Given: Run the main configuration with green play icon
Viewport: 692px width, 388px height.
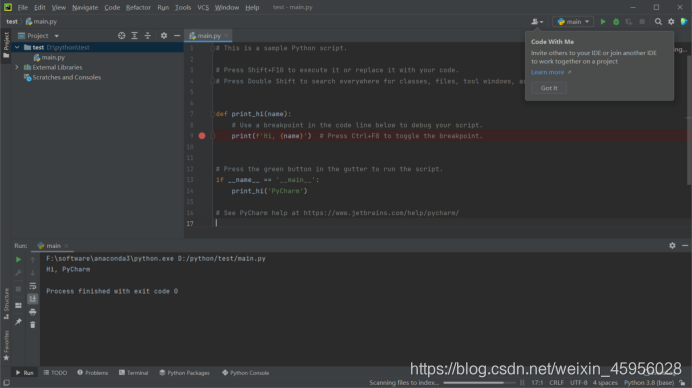Looking at the screenshot, I should point(603,22).
